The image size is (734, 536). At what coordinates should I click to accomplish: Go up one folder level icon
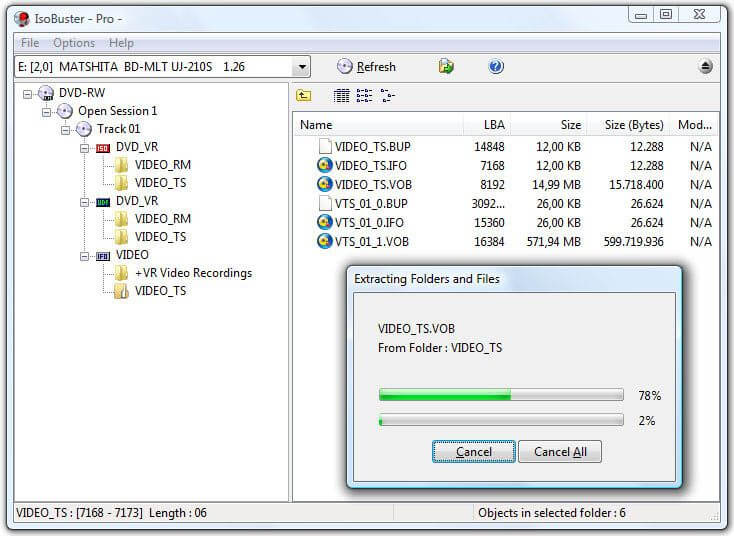click(304, 96)
